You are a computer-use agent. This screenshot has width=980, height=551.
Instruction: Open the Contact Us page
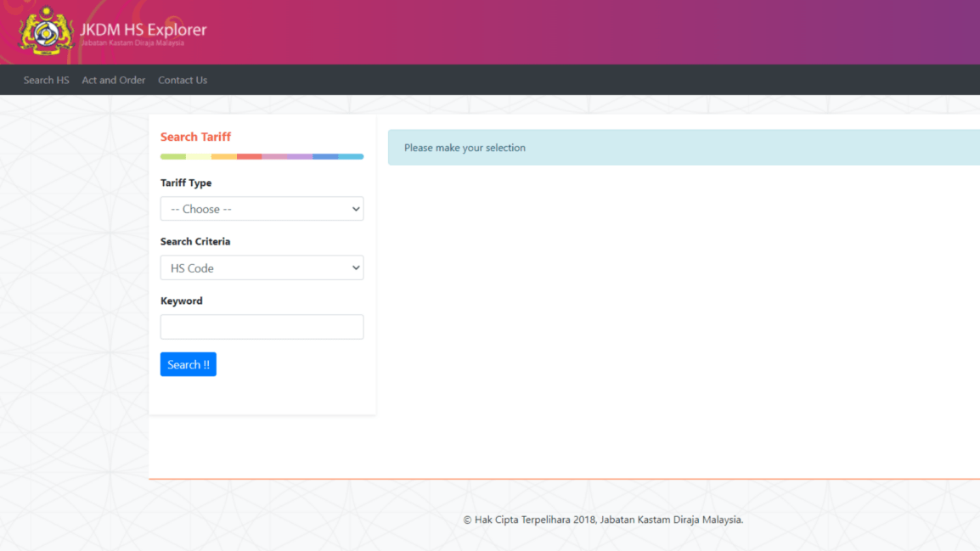(183, 79)
